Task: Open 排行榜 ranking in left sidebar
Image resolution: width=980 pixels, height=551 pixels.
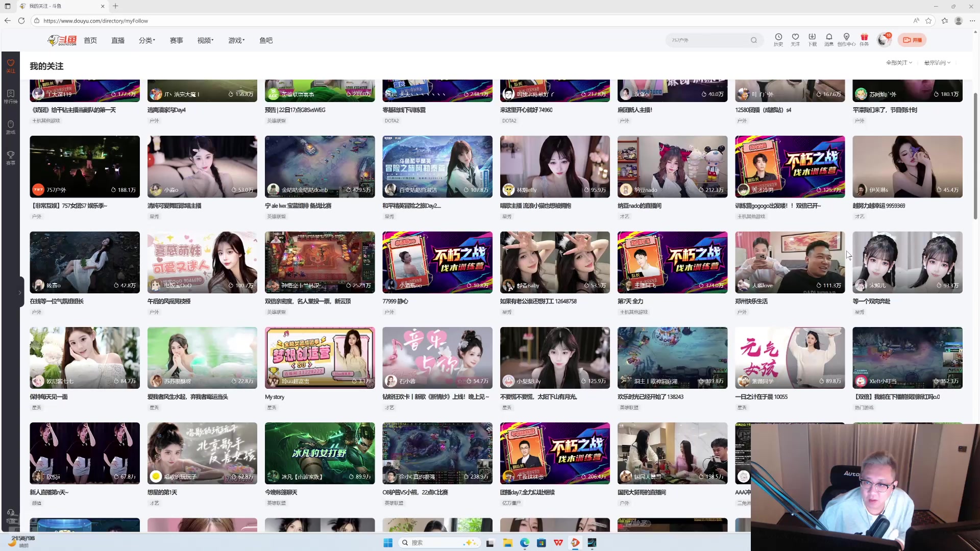Action: tap(10, 96)
